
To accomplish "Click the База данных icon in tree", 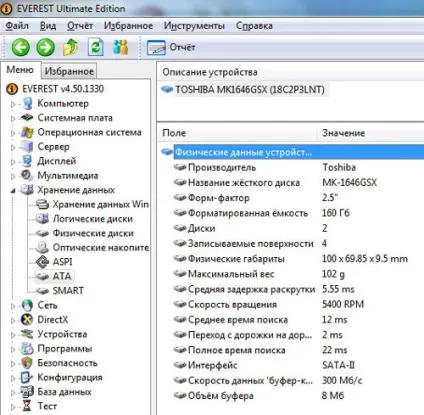I will (27, 392).
